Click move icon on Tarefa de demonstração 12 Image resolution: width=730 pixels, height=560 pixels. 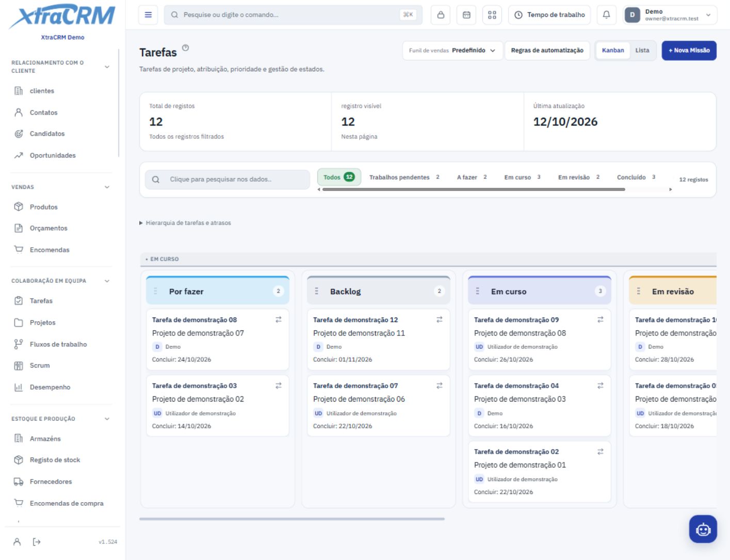point(440,320)
